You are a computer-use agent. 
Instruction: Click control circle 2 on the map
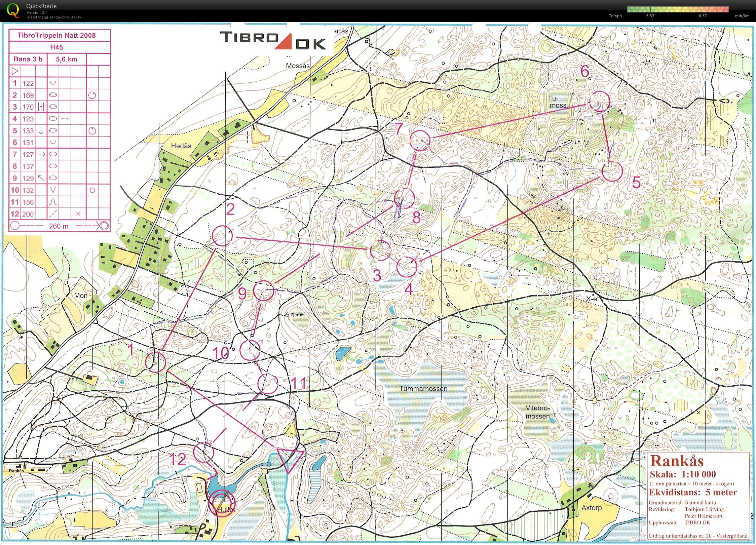click(x=222, y=236)
